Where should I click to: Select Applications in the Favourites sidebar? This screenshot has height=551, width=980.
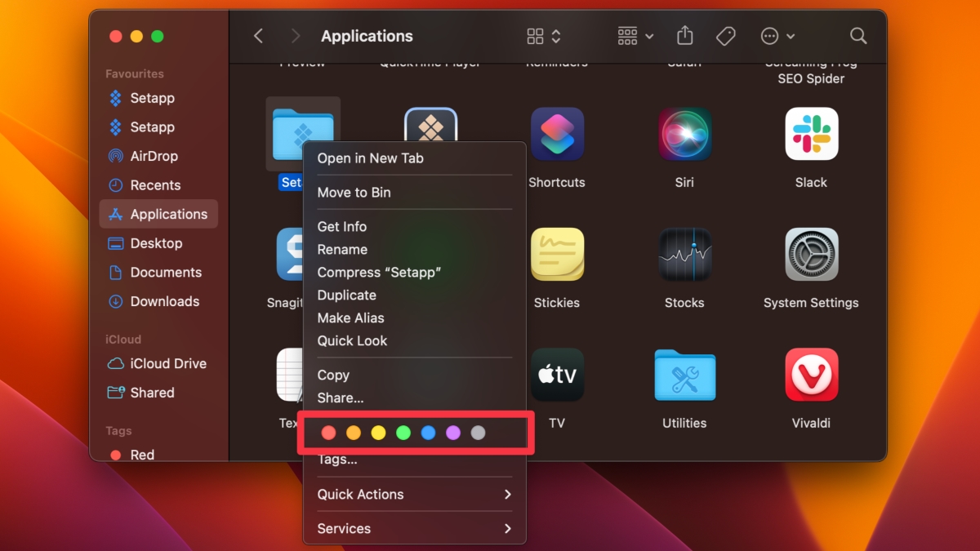point(167,214)
